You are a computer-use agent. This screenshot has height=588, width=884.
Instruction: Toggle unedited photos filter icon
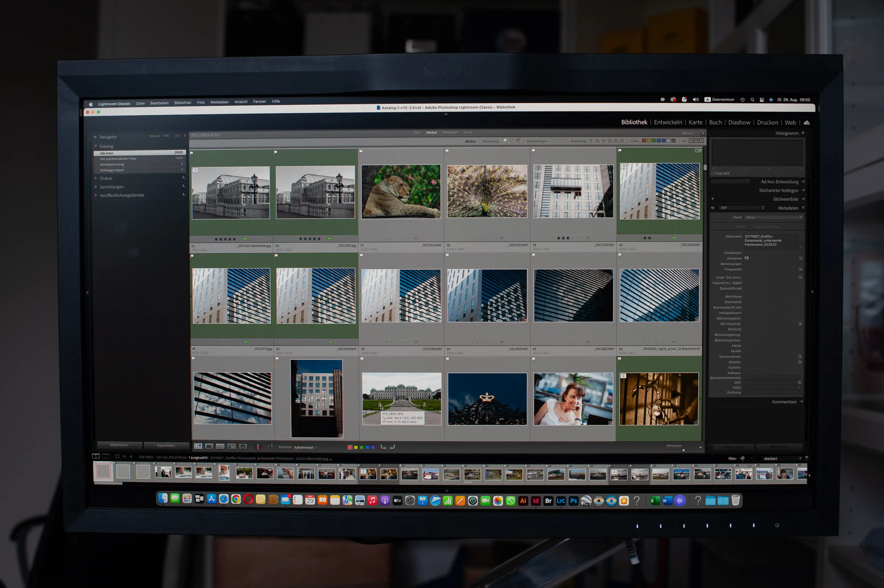[561, 141]
